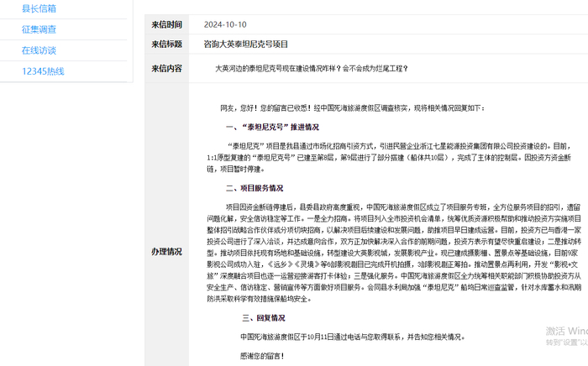Click the title 咨询大英泰坦尼克号项目

245,44
